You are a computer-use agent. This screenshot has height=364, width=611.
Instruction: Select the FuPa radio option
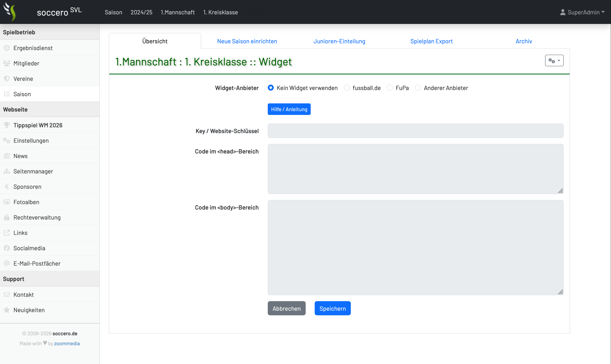pos(390,88)
